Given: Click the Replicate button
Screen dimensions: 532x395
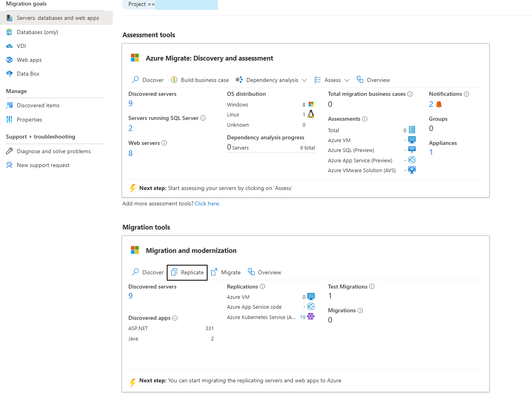Looking at the screenshot, I should point(187,272).
